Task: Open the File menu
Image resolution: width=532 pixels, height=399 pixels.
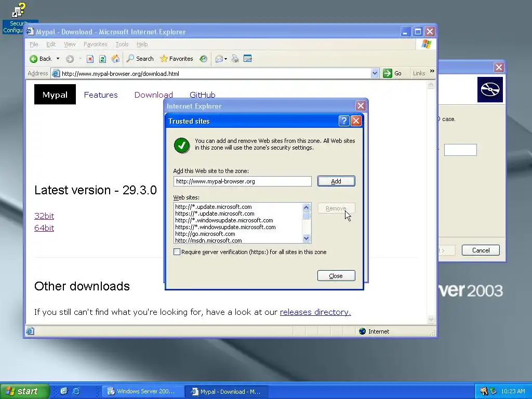Action: [x=34, y=44]
